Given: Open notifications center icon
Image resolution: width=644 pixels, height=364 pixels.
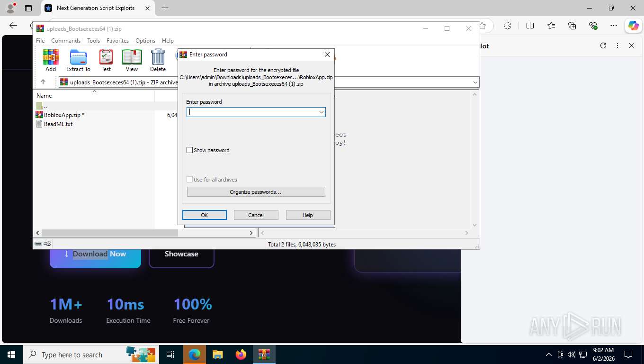Looking at the screenshot, I should coord(628,355).
